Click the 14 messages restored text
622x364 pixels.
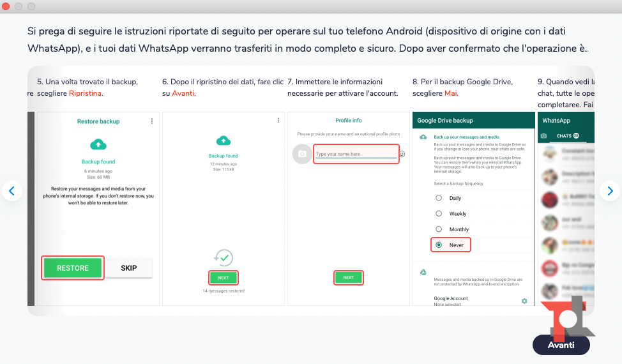(x=224, y=291)
